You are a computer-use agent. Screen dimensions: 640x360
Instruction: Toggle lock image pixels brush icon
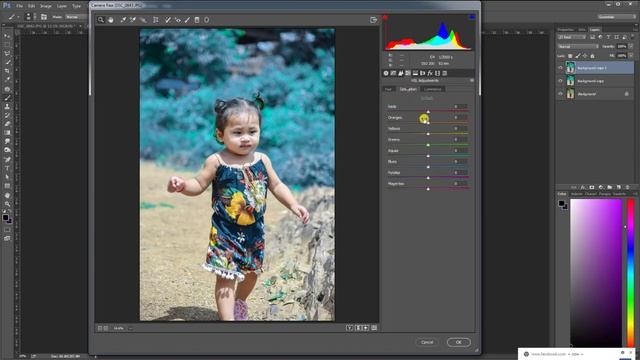point(578,56)
